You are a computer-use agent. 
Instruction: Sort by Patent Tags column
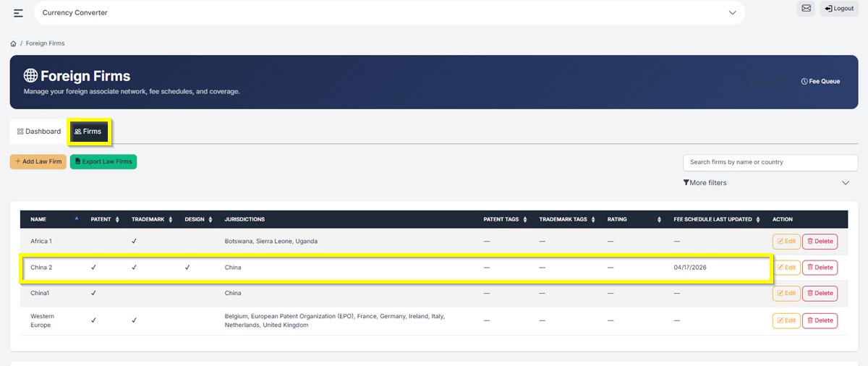pos(525,219)
